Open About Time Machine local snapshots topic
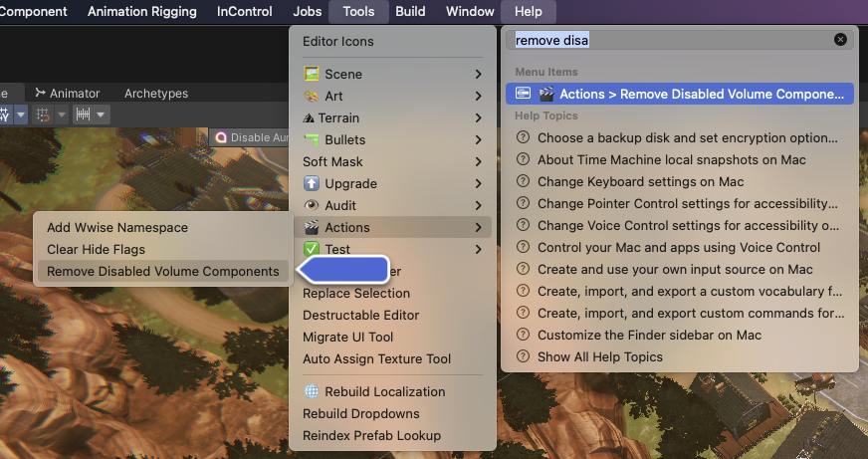 point(680,159)
